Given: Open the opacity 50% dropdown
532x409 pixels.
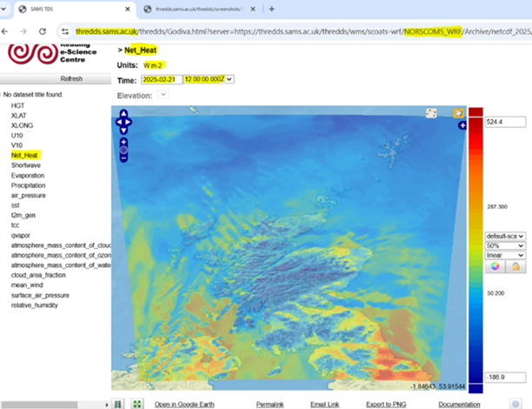Looking at the screenshot, I should (505, 245).
